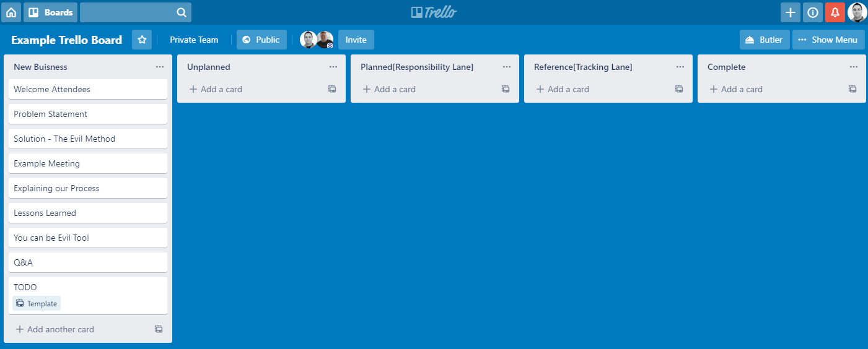868x349 pixels.
Task: Click template icon in Reference list
Action: pyautogui.click(x=679, y=89)
